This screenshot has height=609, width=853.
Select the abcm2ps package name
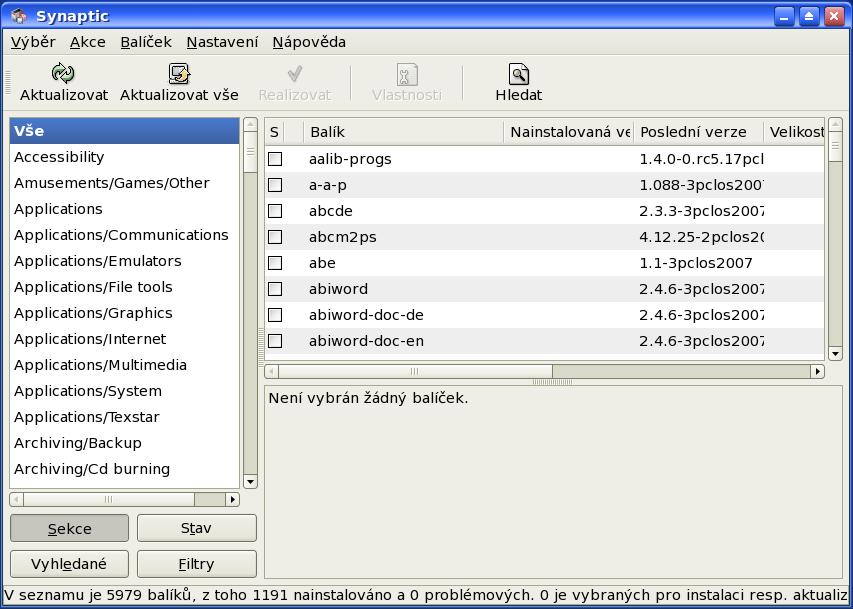(x=343, y=237)
